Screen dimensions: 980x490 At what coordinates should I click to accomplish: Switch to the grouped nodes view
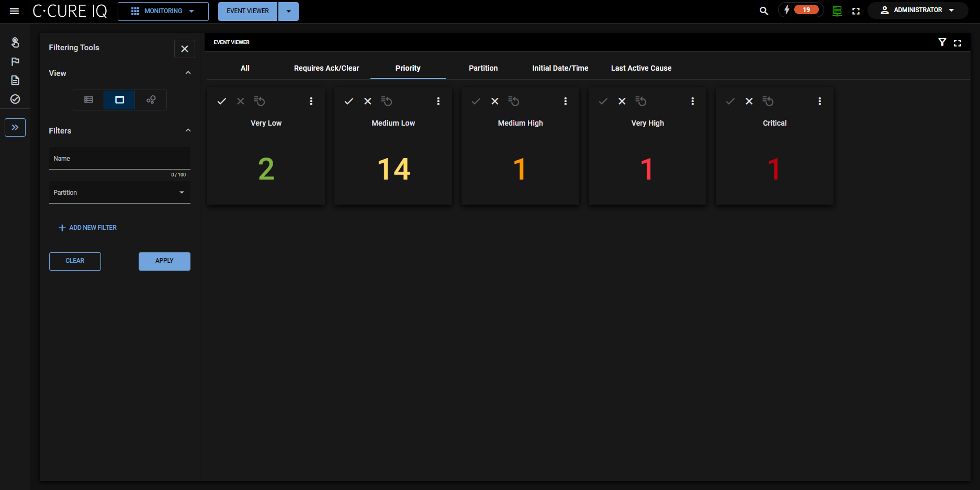point(151,99)
